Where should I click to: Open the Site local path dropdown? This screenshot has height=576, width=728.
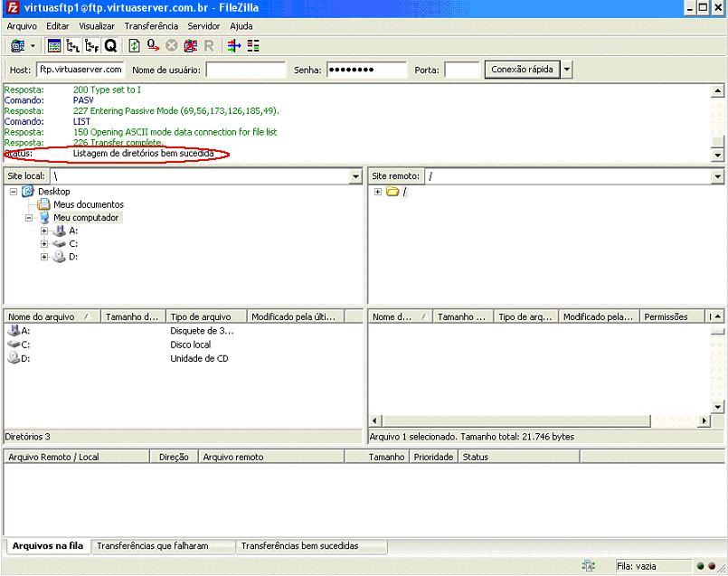pos(355,176)
